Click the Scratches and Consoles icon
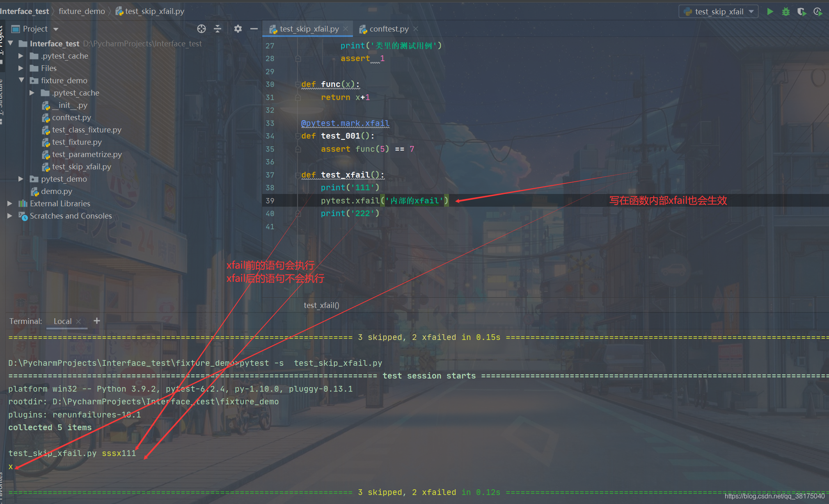Viewport: 829px width, 504px height. (23, 216)
